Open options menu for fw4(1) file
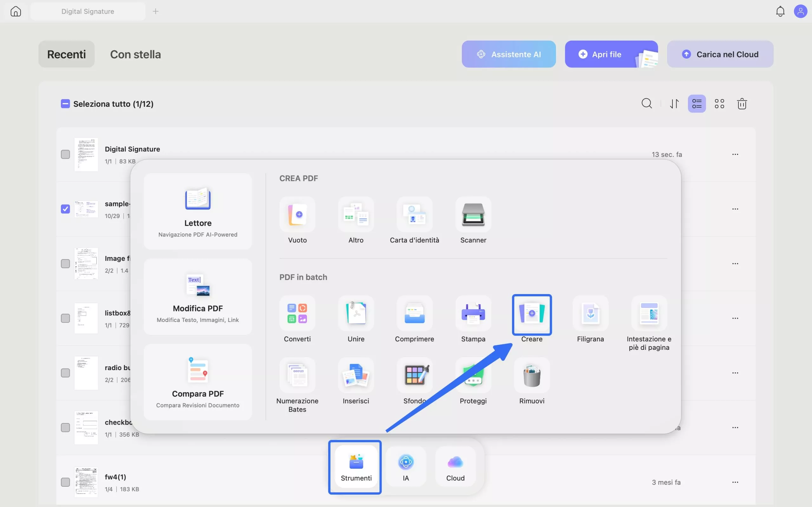The height and width of the screenshot is (507, 812). pyautogui.click(x=735, y=482)
